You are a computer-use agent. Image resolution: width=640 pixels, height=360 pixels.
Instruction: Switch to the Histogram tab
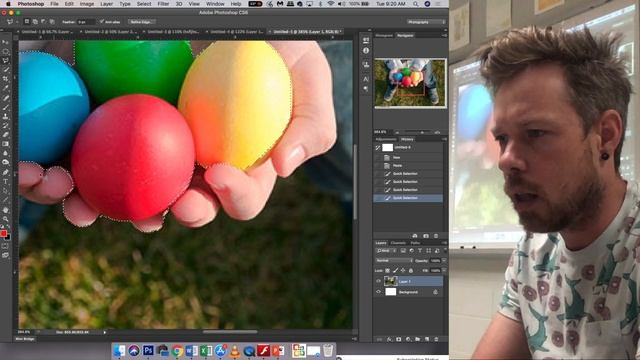[x=384, y=36]
